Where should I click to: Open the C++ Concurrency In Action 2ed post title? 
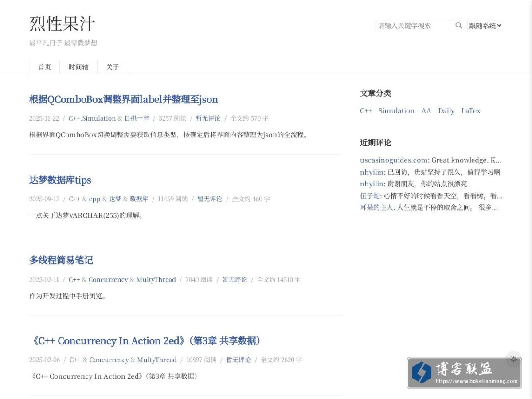coord(147,340)
